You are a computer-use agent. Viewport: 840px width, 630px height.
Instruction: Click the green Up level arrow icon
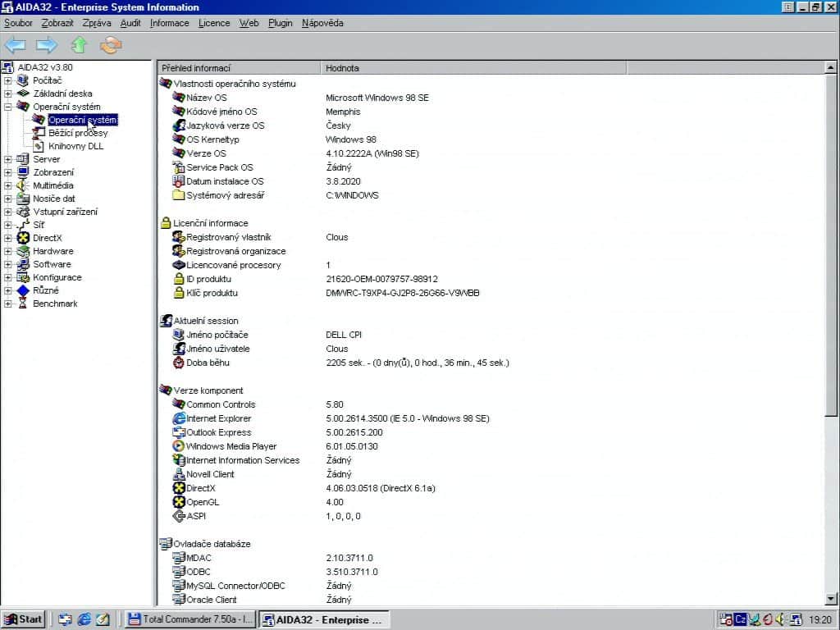[x=80, y=45]
